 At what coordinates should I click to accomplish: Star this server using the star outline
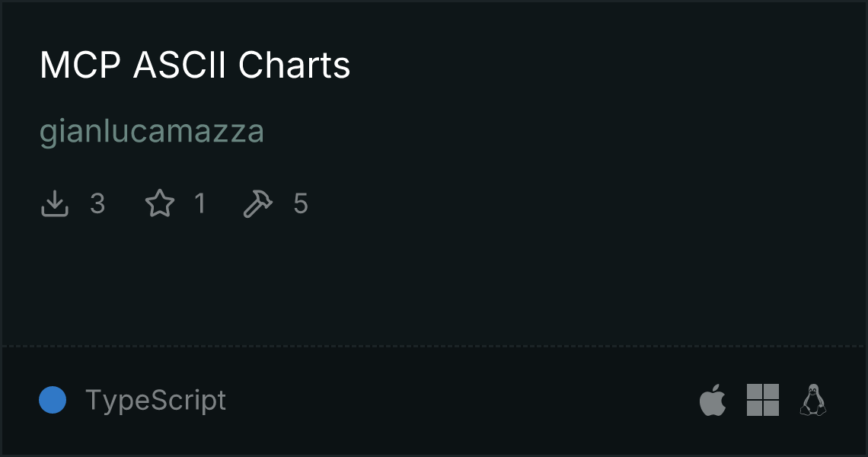point(160,204)
